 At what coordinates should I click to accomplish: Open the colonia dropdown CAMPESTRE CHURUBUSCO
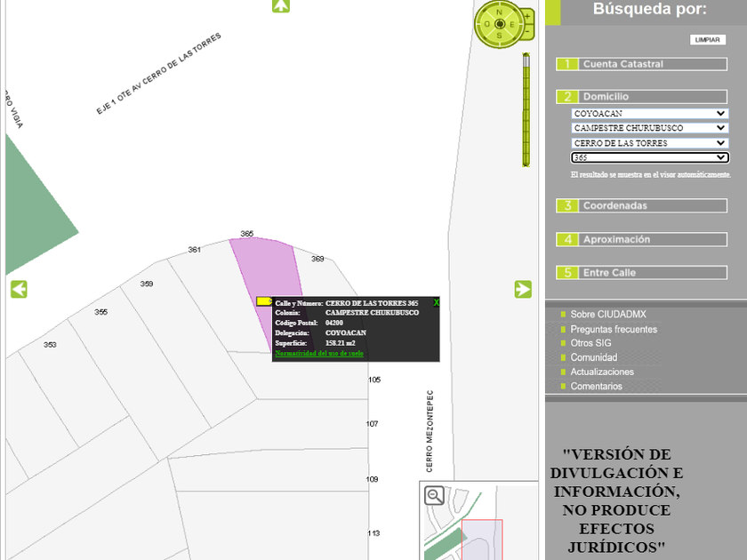coord(650,128)
